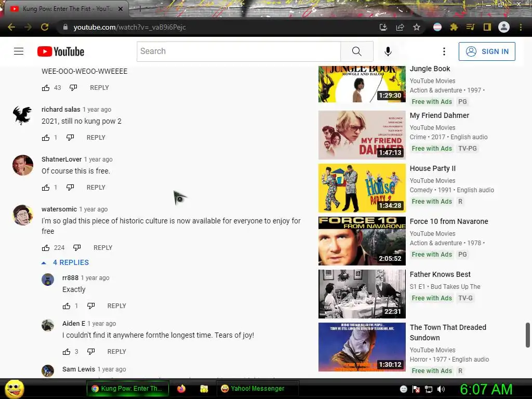Viewport: 532px width, 399px height.
Task: Open the Jungle Book thumbnail
Action: coord(362,84)
